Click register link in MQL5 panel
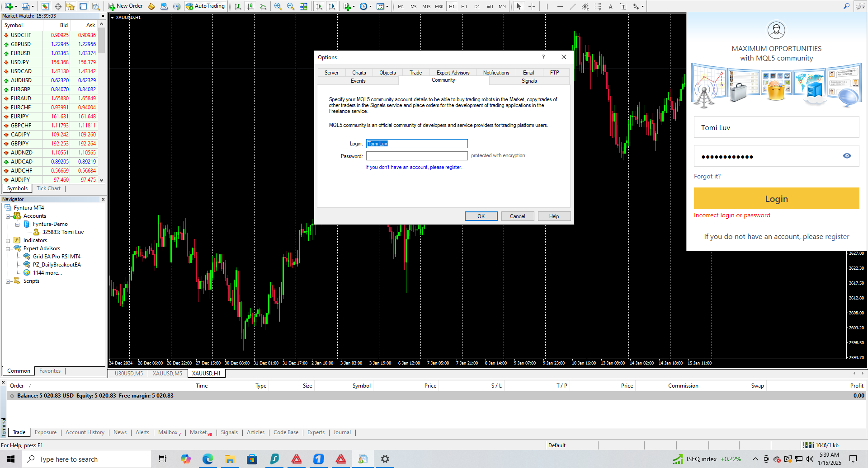Image resolution: width=868 pixels, height=468 pixels. tap(837, 237)
